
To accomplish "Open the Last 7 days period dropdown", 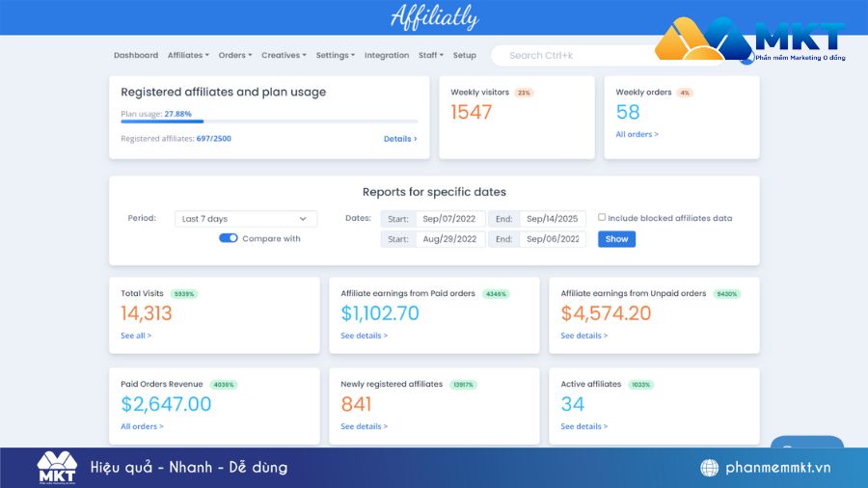I will pos(246,219).
